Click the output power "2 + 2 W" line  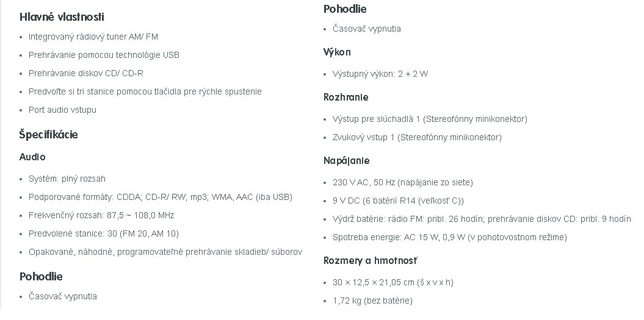(380, 74)
